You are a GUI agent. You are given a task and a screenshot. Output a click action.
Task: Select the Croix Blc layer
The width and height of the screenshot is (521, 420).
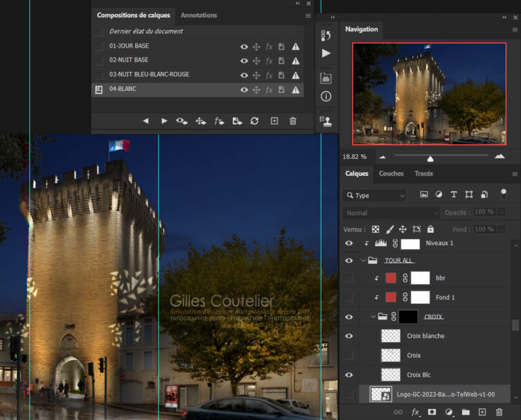point(418,375)
